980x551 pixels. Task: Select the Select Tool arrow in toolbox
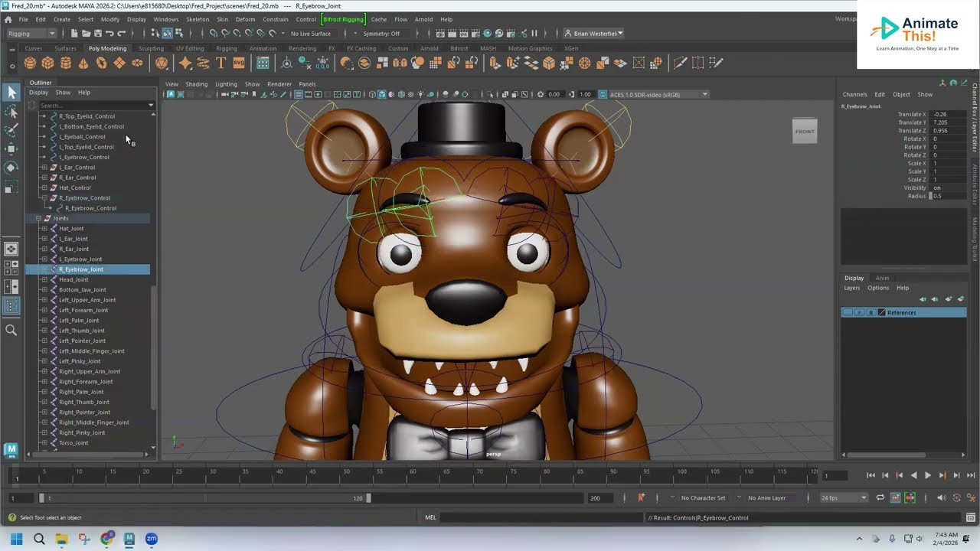11,93
